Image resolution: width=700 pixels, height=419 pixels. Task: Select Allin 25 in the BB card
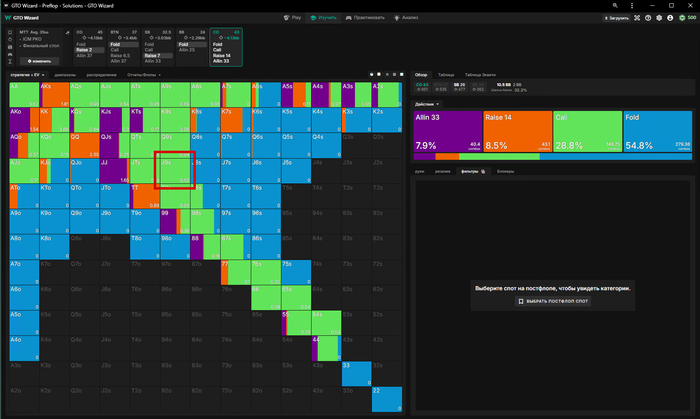click(192, 50)
